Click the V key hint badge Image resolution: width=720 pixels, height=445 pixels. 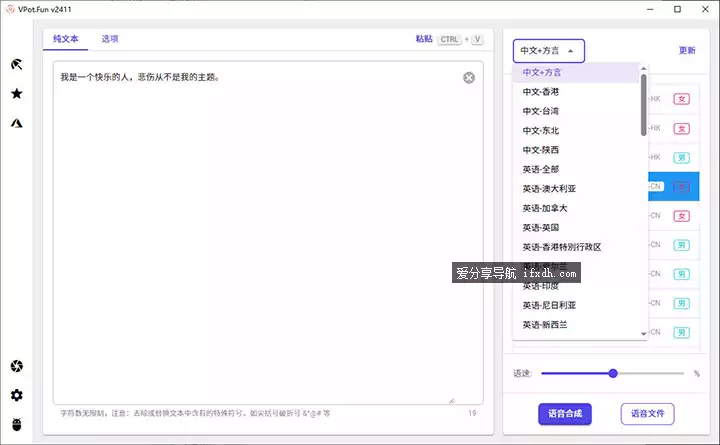[478, 39]
